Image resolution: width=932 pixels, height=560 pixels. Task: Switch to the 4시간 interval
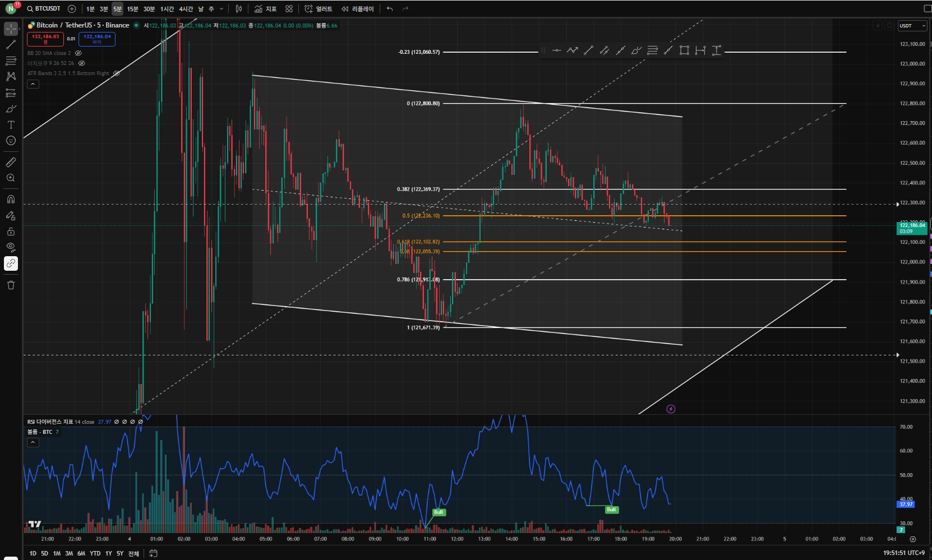(x=186, y=8)
